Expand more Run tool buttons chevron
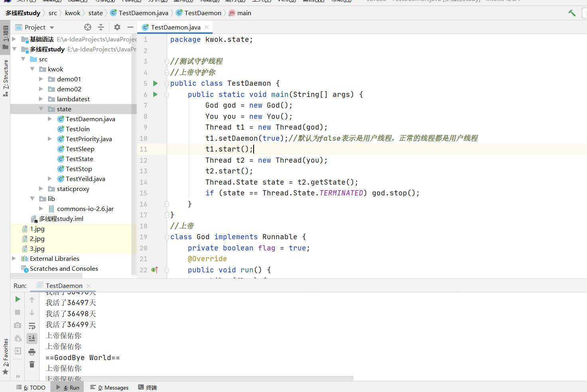The height and width of the screenshot is (392, 587). click(x=18, y=376)
